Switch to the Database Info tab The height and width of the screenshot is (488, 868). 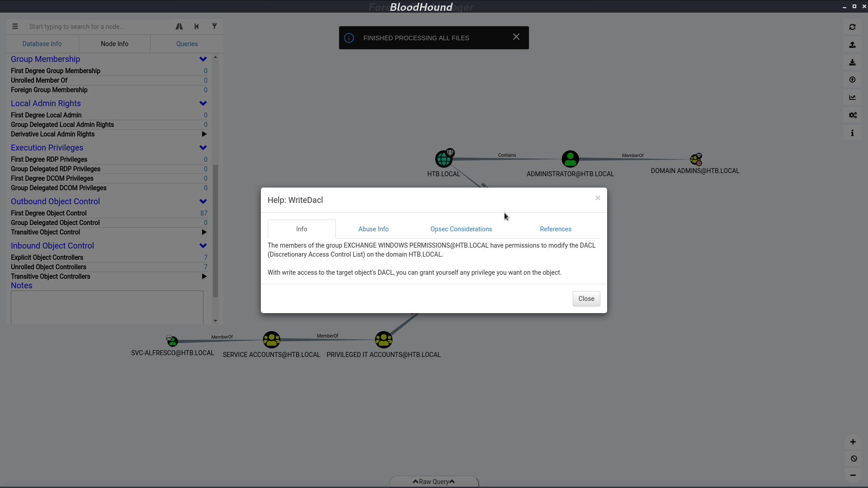click(x=42, y=44)
